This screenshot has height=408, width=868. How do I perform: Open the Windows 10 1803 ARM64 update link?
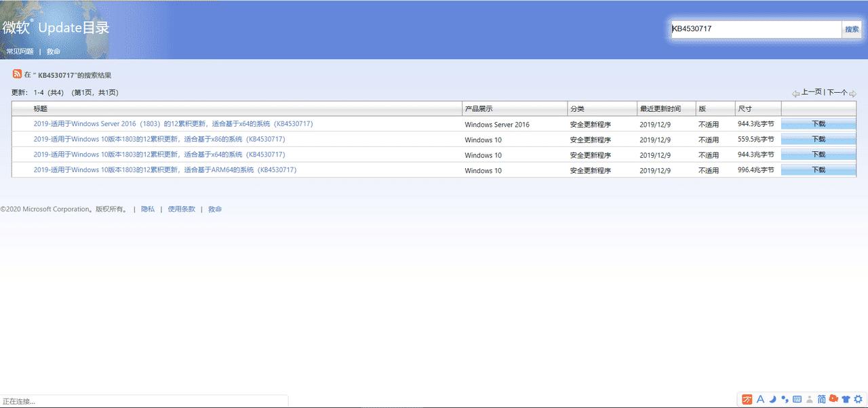tap(165, 169)
